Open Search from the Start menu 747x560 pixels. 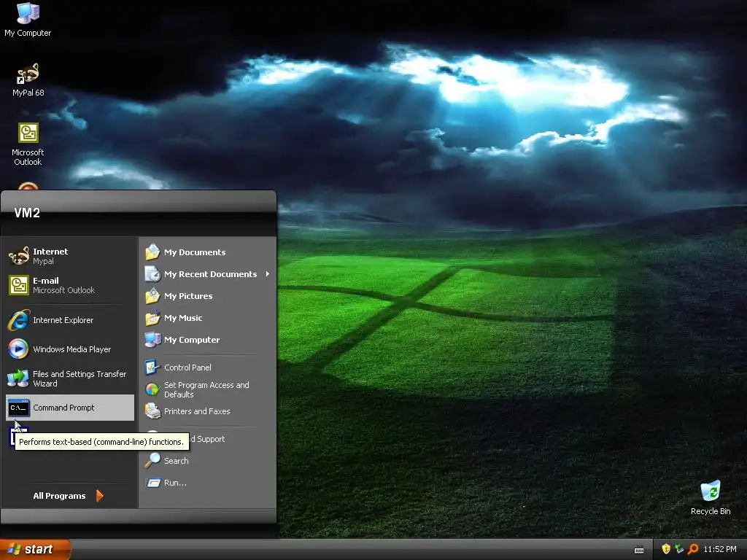point(207,461)
